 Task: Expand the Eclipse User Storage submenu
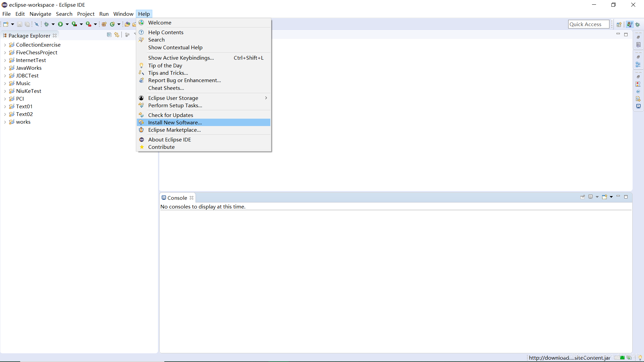pyautogui.click(x=204, y=98)
